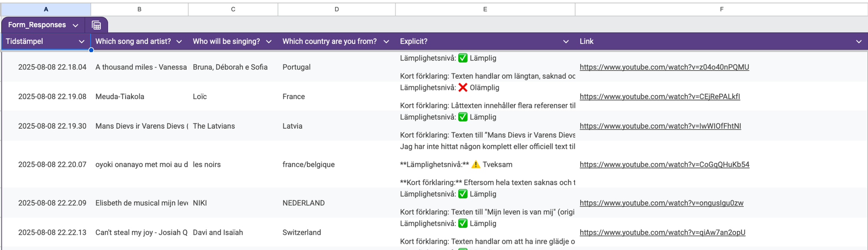Select the NIKI singer cell

point(233,203)
